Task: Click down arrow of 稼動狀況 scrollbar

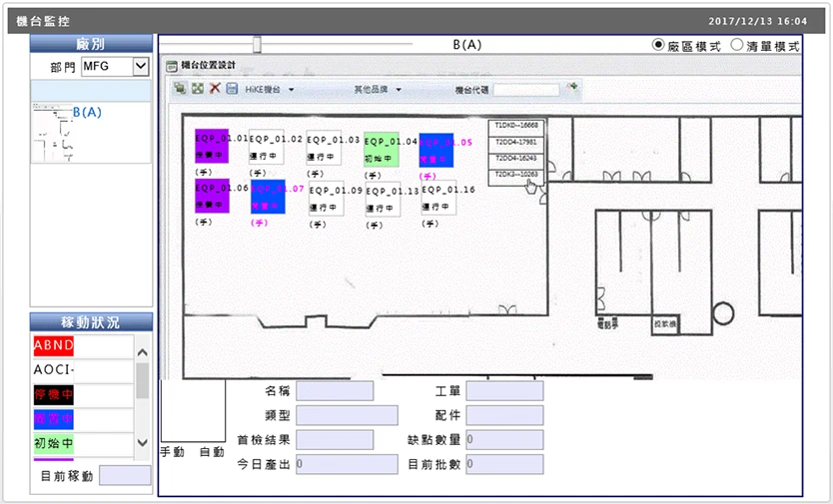Action: pos(143,442)
